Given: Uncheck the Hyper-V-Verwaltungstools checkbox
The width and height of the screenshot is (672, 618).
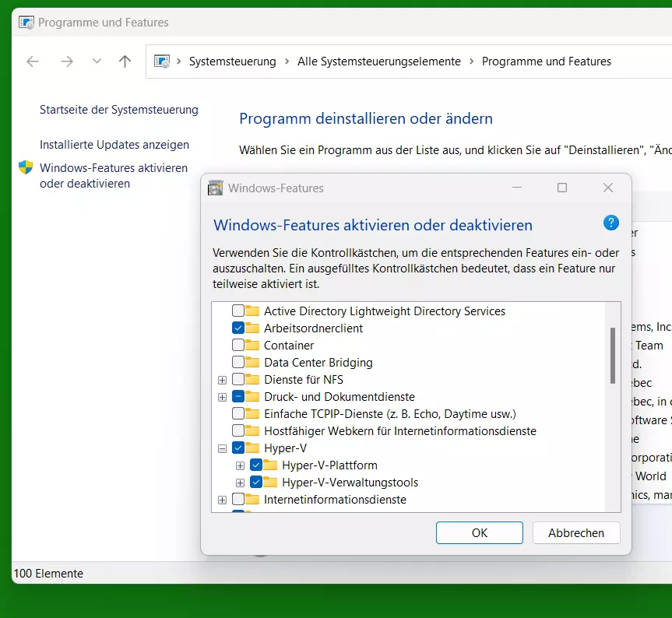Looking at the screenshot, I should click(x=256, y=482).
